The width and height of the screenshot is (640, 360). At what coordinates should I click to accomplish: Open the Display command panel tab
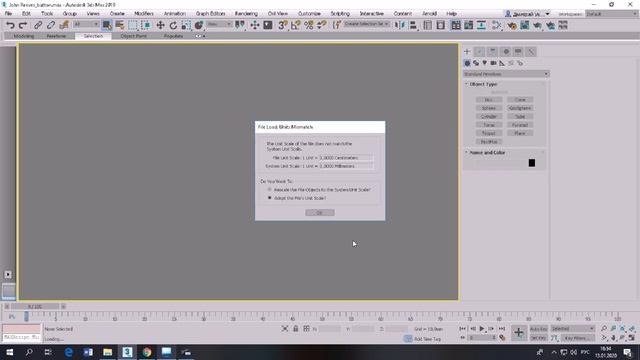pyautogui.click(x=518, y=51)
